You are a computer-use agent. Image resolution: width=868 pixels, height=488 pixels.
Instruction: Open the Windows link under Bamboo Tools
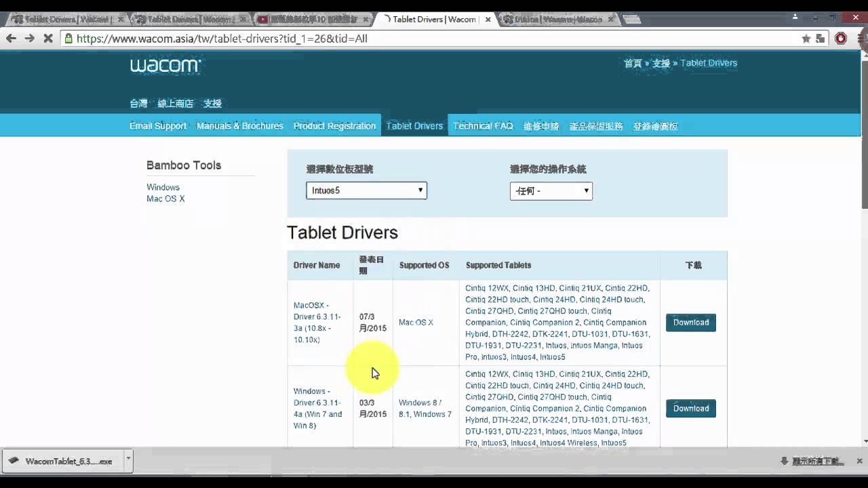163,187
